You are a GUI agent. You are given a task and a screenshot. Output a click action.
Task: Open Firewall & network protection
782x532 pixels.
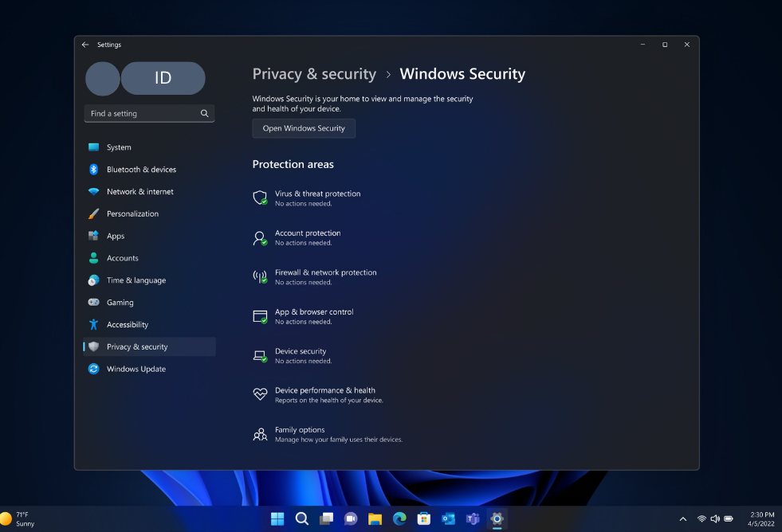click(315, 277)
